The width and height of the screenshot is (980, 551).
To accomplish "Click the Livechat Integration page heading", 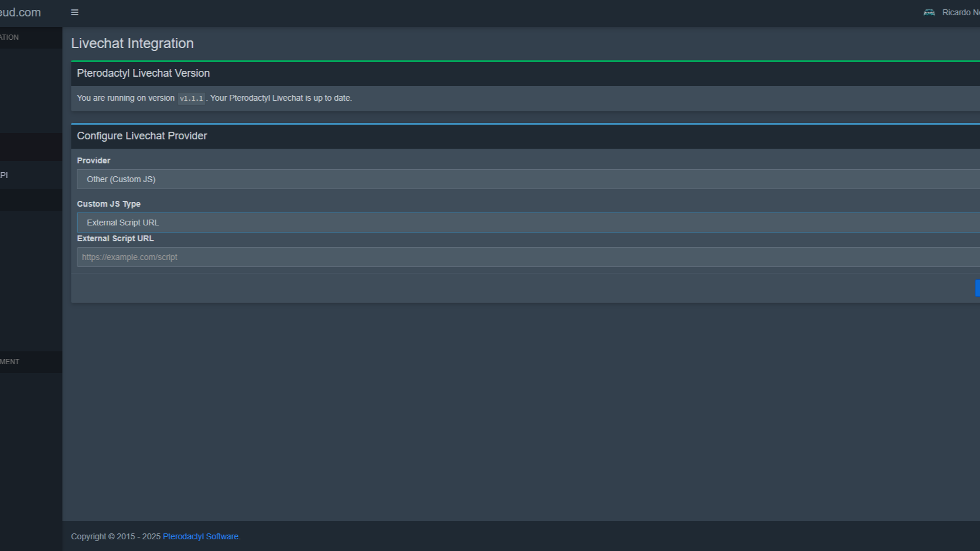I will 132,43.
